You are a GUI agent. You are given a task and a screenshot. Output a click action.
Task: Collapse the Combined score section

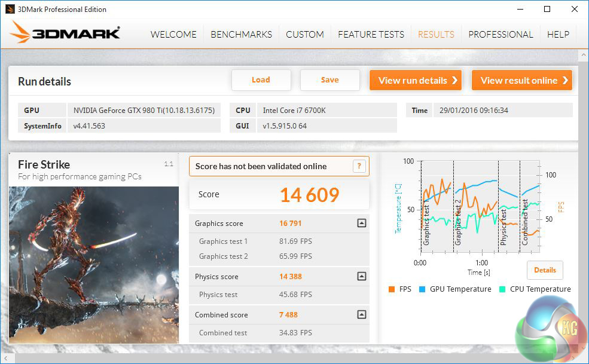pyautogui.click(x=361, y=315)
